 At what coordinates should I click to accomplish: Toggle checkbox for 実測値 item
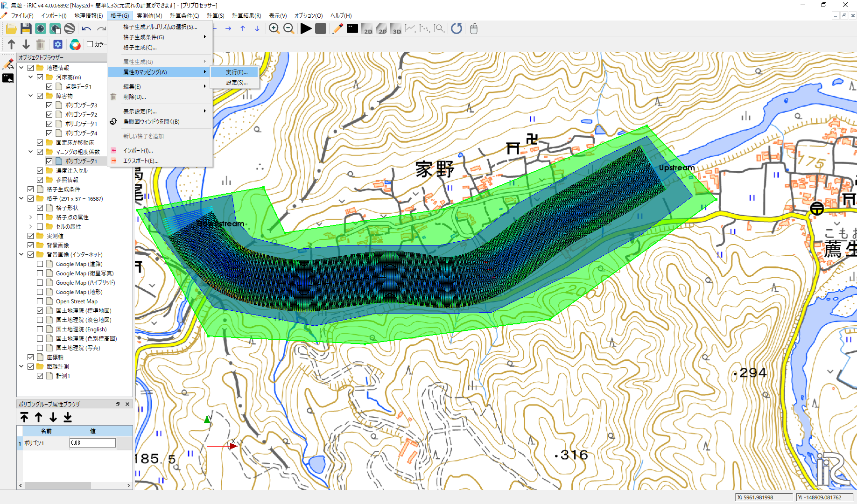(31, 236)
